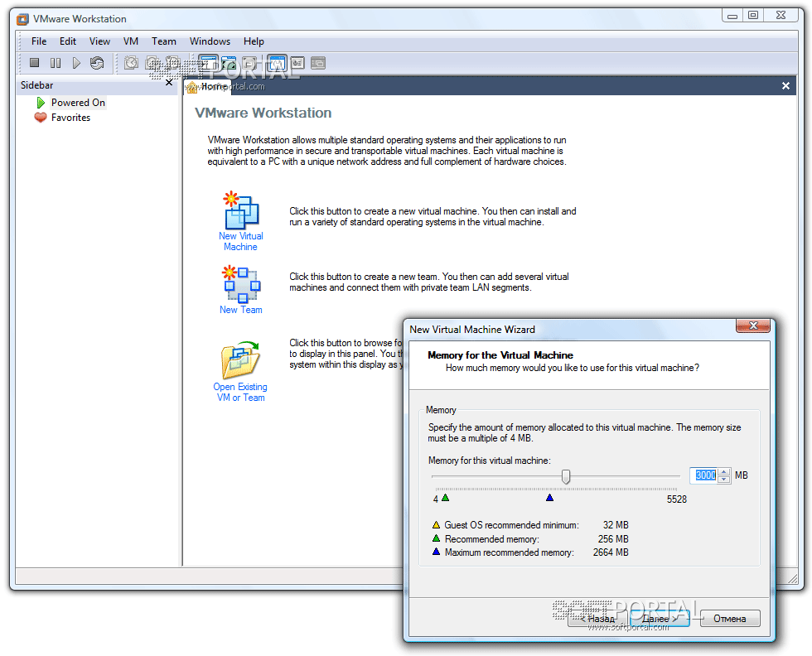This screenshot has height=656, width=812.
Task: Click the Favorites heart icon in sidebar
Action: click(x=41, y=118)
